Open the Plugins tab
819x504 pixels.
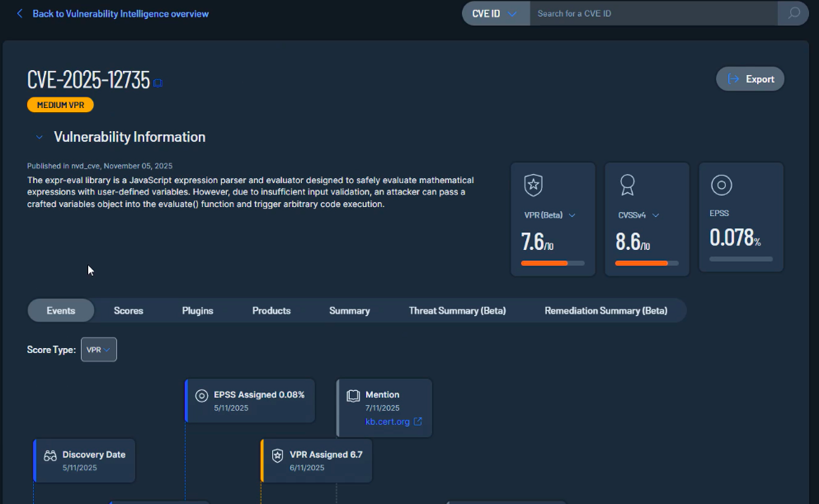coord(198,311)
